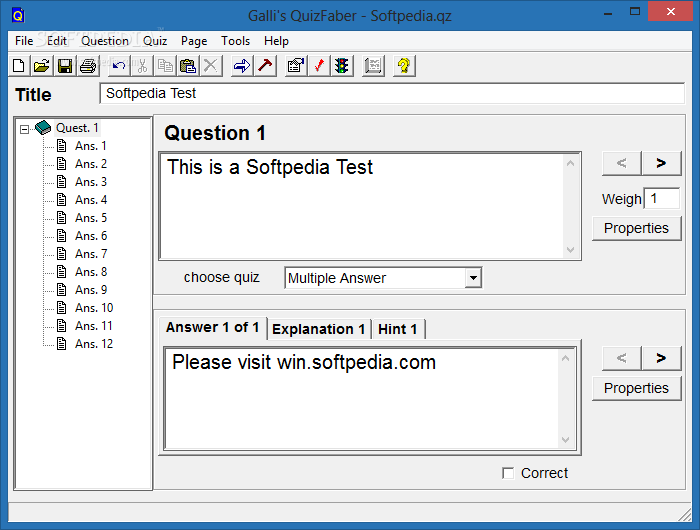Maximize the QuizFaber window
Image resolution: width=700 pixels, height=530 pixels.
coord(635,12)
